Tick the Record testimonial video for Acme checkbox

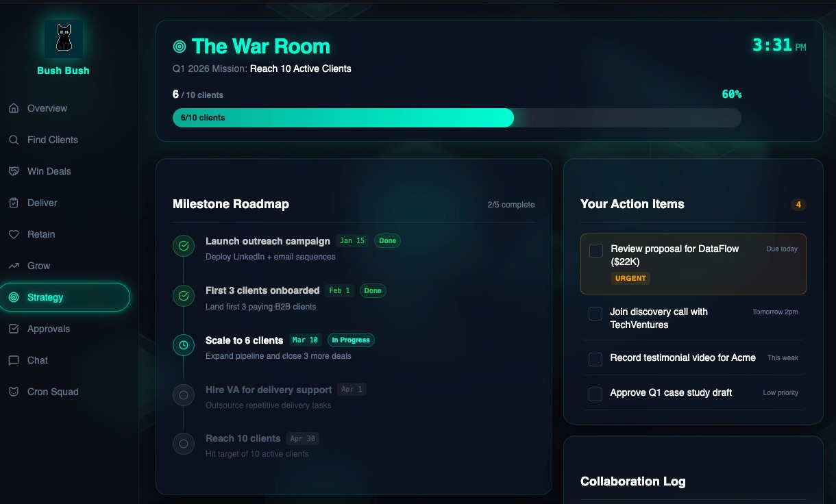596,360
